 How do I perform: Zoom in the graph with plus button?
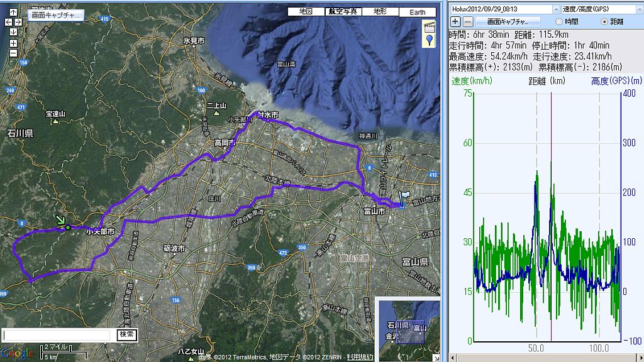click(455, 21)
